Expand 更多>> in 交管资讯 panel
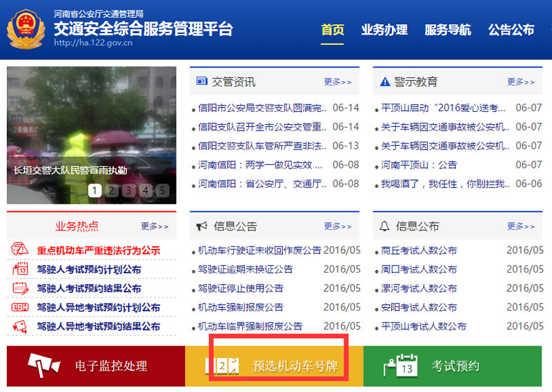Viewport: 552px width, 392px height. 337,81
